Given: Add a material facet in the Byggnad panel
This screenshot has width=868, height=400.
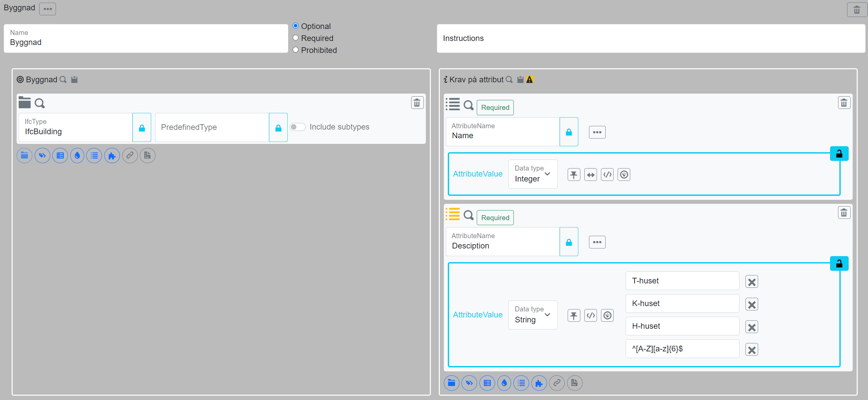Looking at the screenshot, I should (x=77, y=156).
